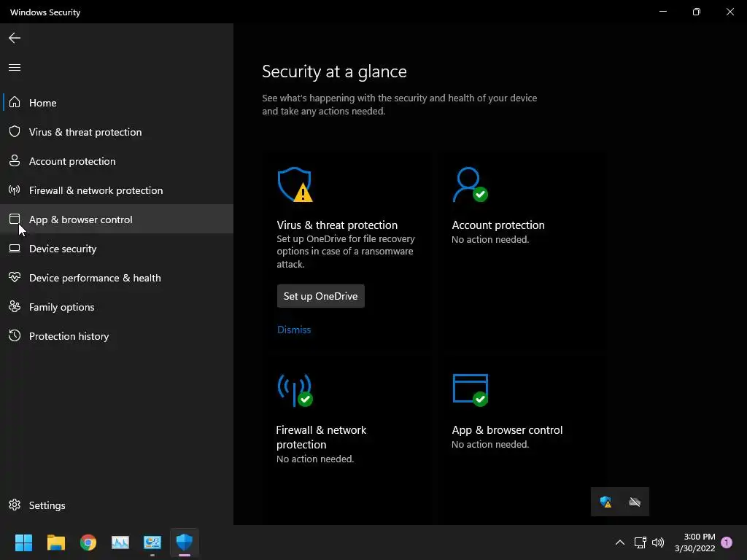Click the App & browser control window tile icon

(x=471, y=391)
